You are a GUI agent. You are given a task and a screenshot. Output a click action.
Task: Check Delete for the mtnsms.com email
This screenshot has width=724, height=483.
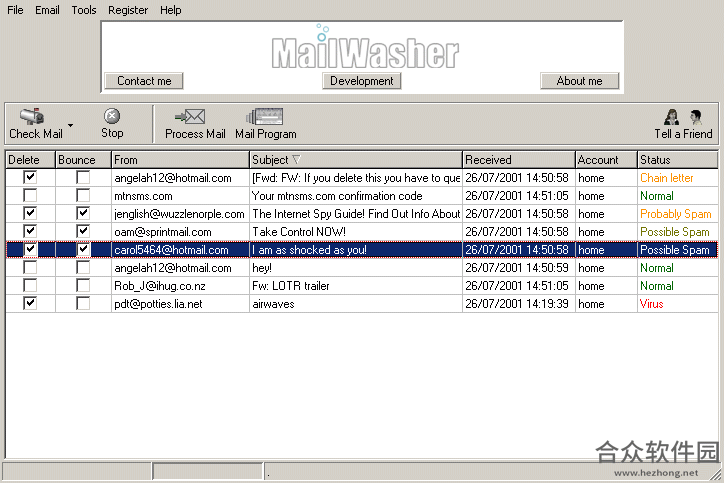30,195
